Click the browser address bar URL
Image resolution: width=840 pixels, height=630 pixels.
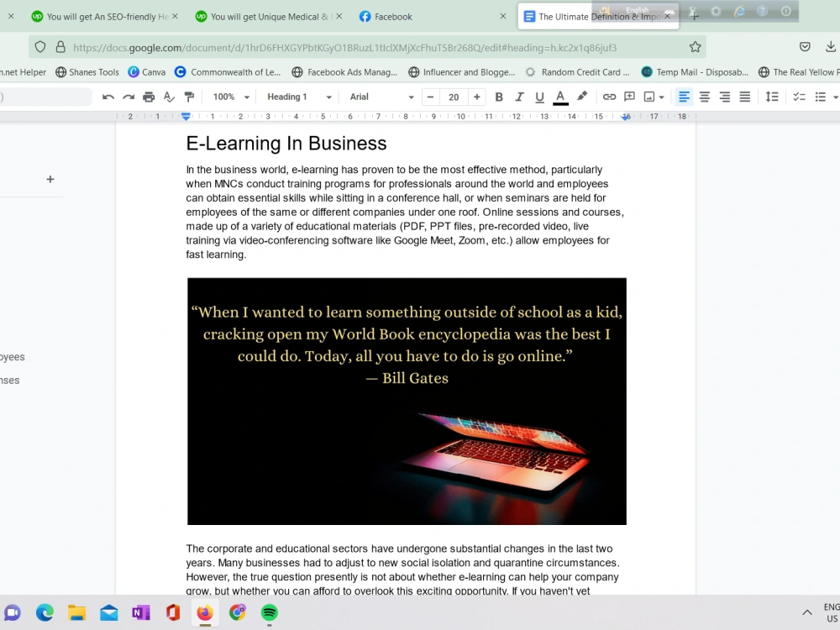[345, 48]
